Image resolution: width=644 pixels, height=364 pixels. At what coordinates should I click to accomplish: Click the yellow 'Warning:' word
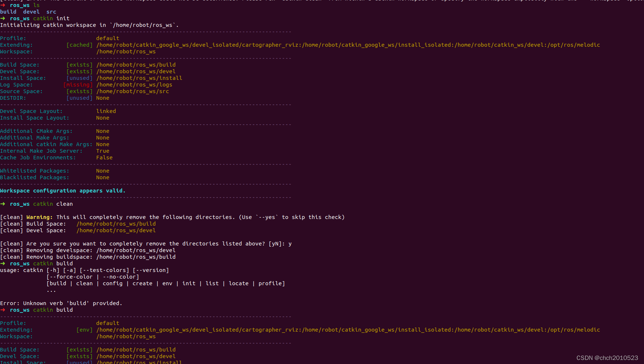40,217
